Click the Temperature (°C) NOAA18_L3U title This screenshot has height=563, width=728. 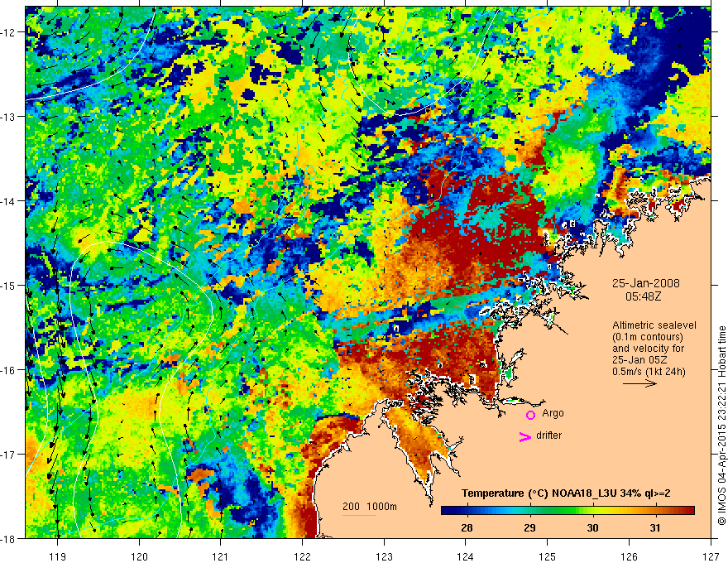tap(566, 493)
